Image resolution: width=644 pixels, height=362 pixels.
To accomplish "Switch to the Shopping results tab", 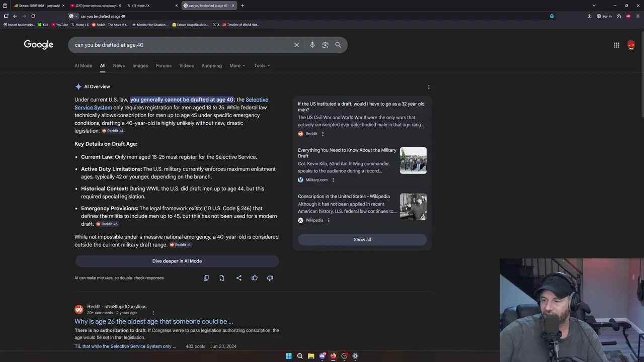I will pos(211,65).
